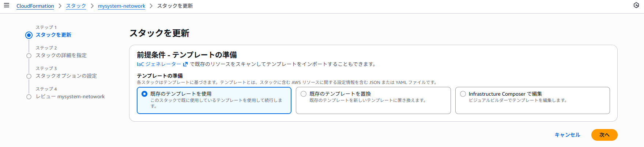
Task: Click the ステップ 1 active circle indicator
Action: pyautogui.click(x=29, y=35)
